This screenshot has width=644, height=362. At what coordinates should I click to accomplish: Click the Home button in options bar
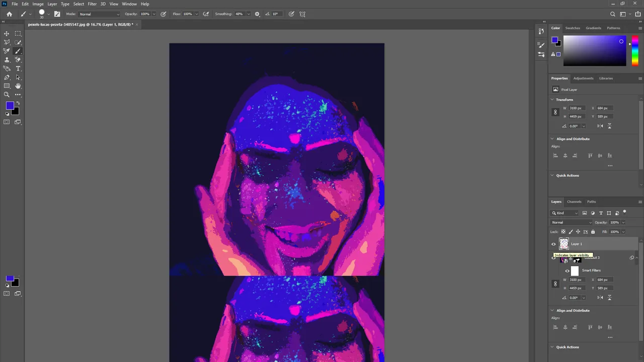tap(9, 14)
